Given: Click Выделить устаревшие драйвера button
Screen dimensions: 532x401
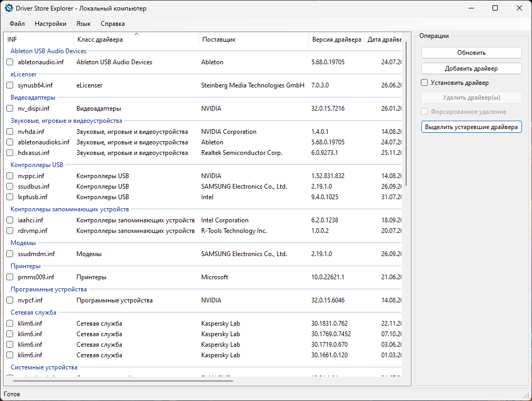Looking at the screenshot, I should [x=471, y=127].
